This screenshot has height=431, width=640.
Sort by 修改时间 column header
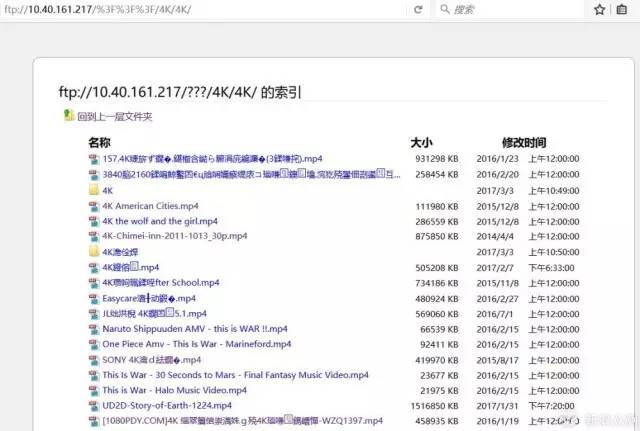pos(524,142)
